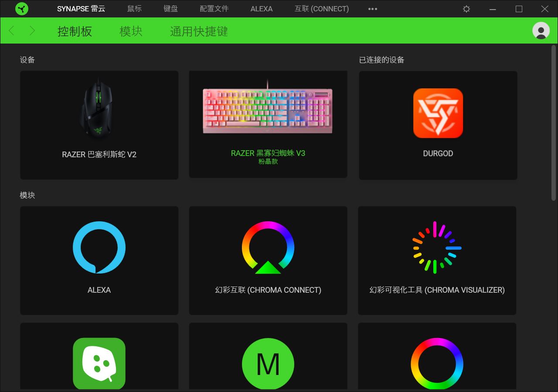Open the 互联 (CONNECT) tab
Screen dimensions: 558x392
tap(322, 9)
